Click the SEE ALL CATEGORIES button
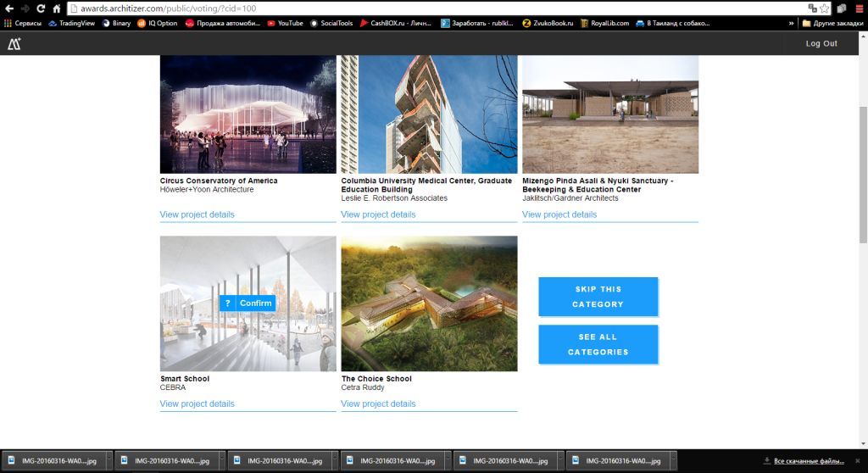The height and width of the screenshot is (473, 868). tap(598, 344)
